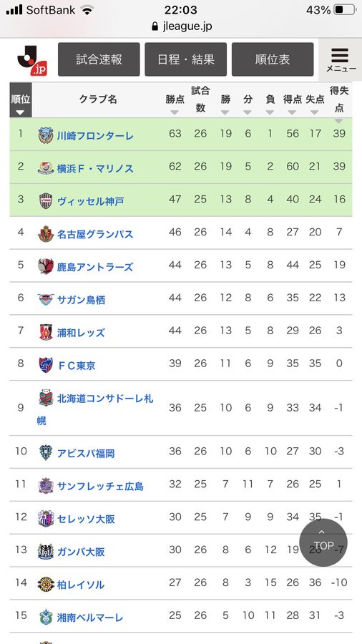Image resolution: width=362 pixels, height=644 pixels.
Task: Tap the Vissel Kobe club crest
Action: click(x=46, y=201)
